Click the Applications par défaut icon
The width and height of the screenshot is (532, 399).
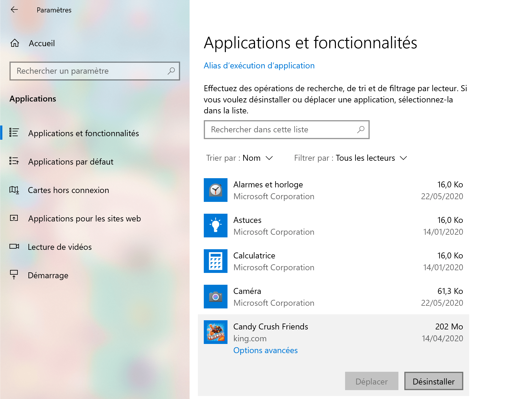point(14,161)
